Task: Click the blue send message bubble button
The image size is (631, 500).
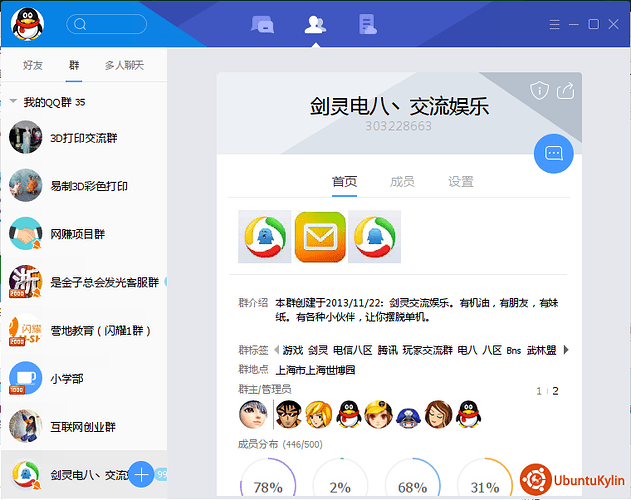Action: pyautogui.click(x=554, y=153)
